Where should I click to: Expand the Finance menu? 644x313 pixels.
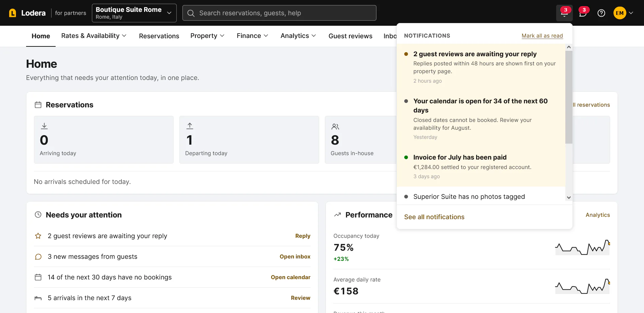click(x=252, y=36)
